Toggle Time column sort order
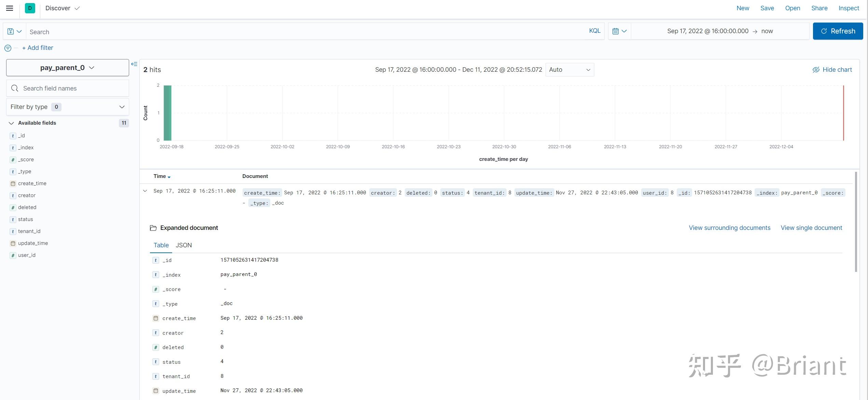The width and height of the screenshot is (868, 400). [162, 176]
